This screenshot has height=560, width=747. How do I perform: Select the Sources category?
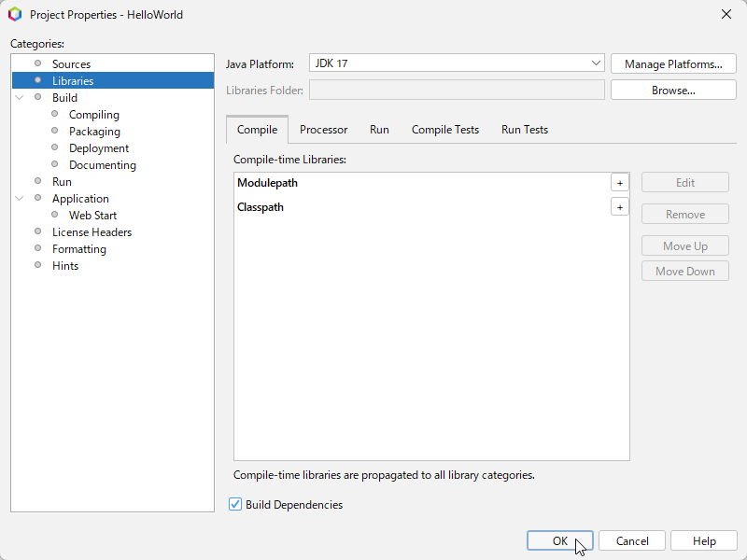pyautogui.click(x=71, y=64)
